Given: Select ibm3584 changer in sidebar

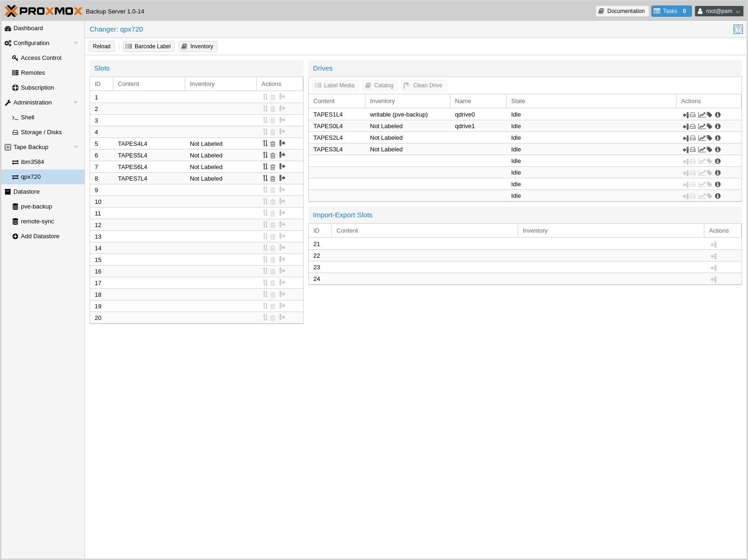Looking at the screenshot, I should coord(32,162).
